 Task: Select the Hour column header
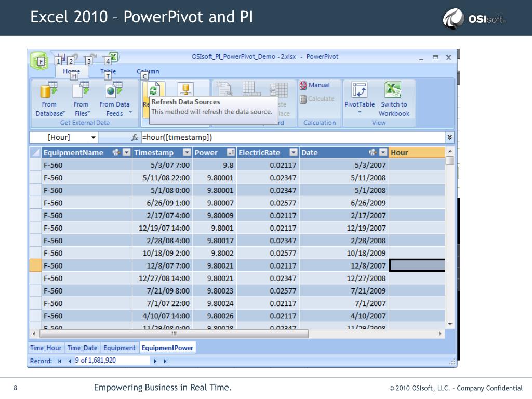pyautogui.click(x=417, y=152)
